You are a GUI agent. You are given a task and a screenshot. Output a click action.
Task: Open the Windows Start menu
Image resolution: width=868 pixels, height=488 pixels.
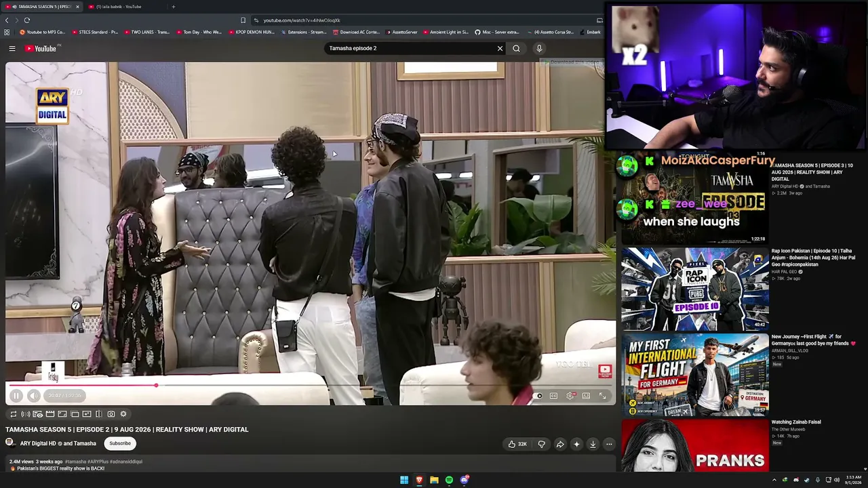click(x=404, y=480)
